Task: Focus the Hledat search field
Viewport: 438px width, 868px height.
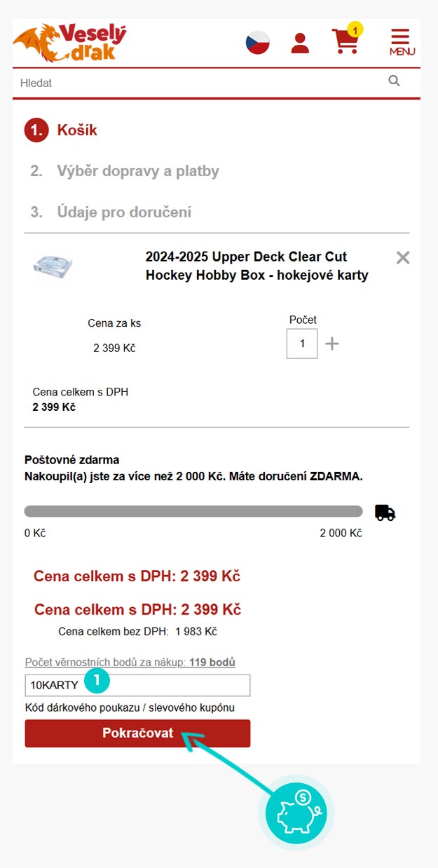Action: tap(196, 83)
